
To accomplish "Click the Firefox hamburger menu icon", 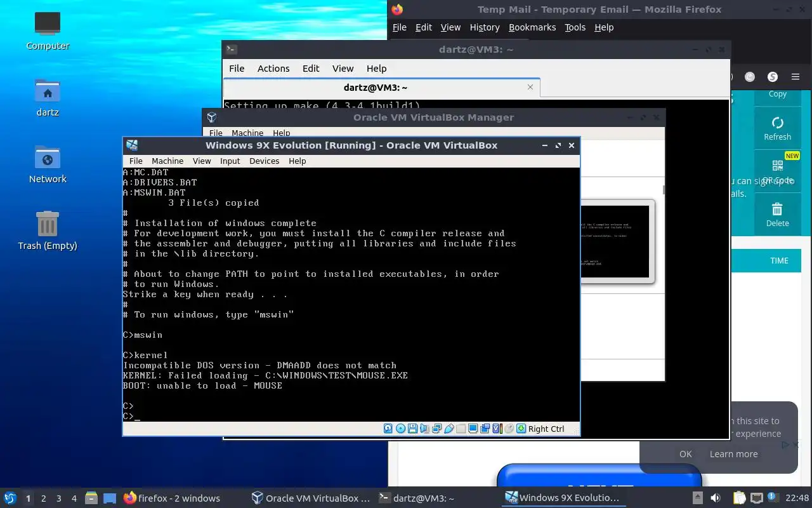I will tap(796, 77).
